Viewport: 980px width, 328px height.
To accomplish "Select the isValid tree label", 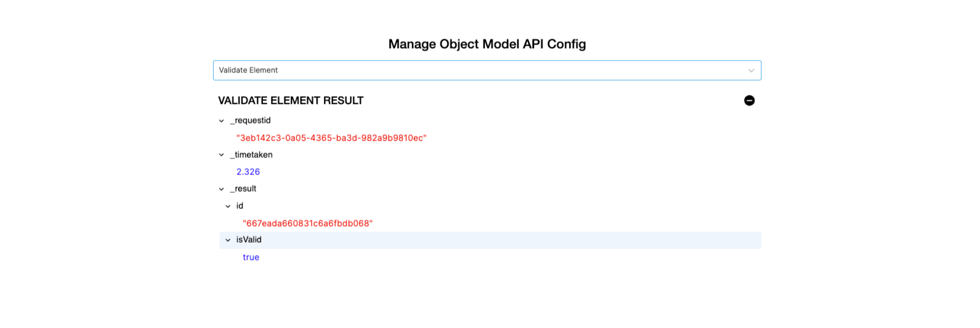I will (249, 240).
